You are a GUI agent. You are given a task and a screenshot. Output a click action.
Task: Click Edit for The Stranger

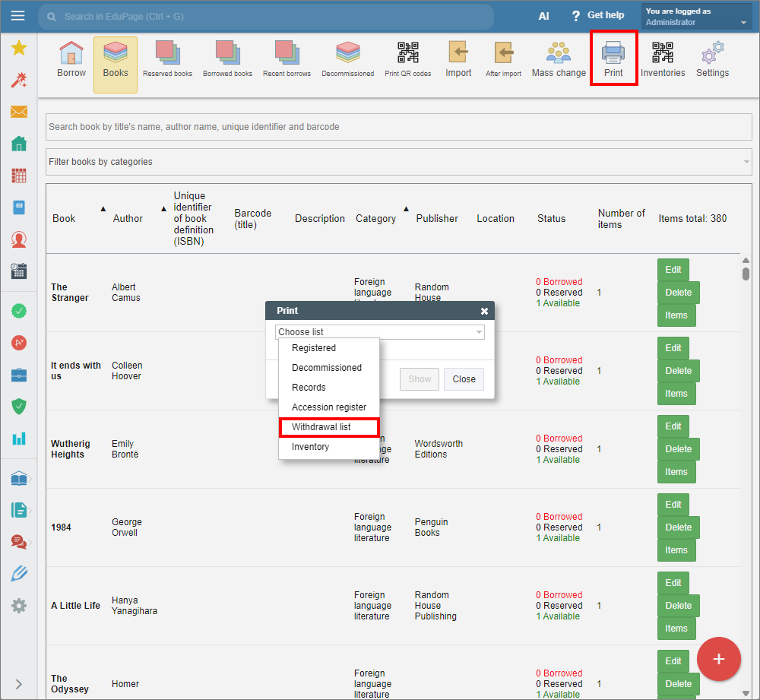point(673,270)
